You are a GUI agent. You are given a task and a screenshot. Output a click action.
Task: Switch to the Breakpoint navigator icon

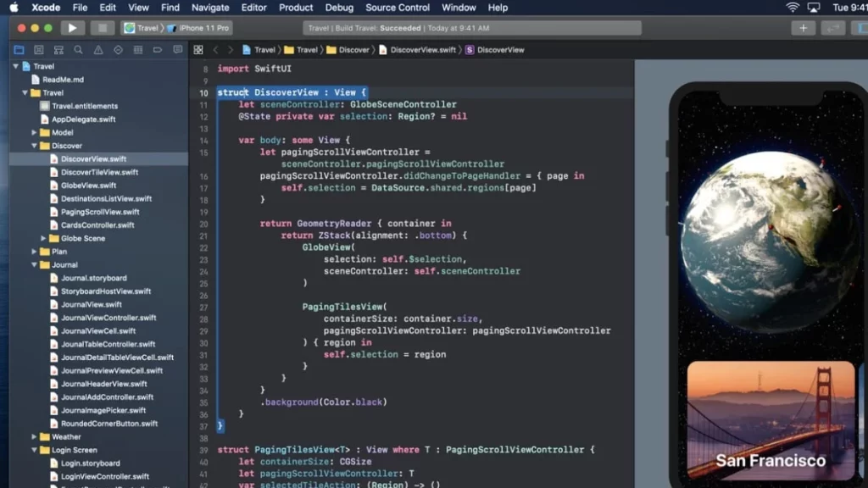click(158, 50)
